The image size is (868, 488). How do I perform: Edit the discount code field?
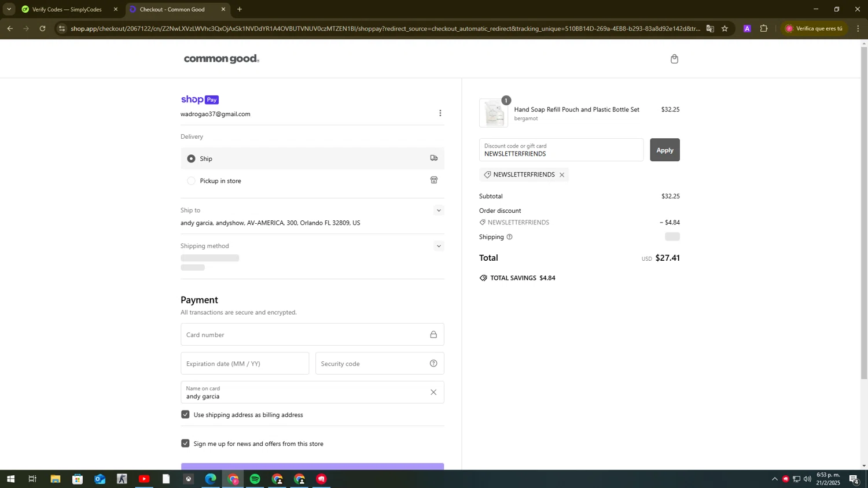click(x=561, y=150)
